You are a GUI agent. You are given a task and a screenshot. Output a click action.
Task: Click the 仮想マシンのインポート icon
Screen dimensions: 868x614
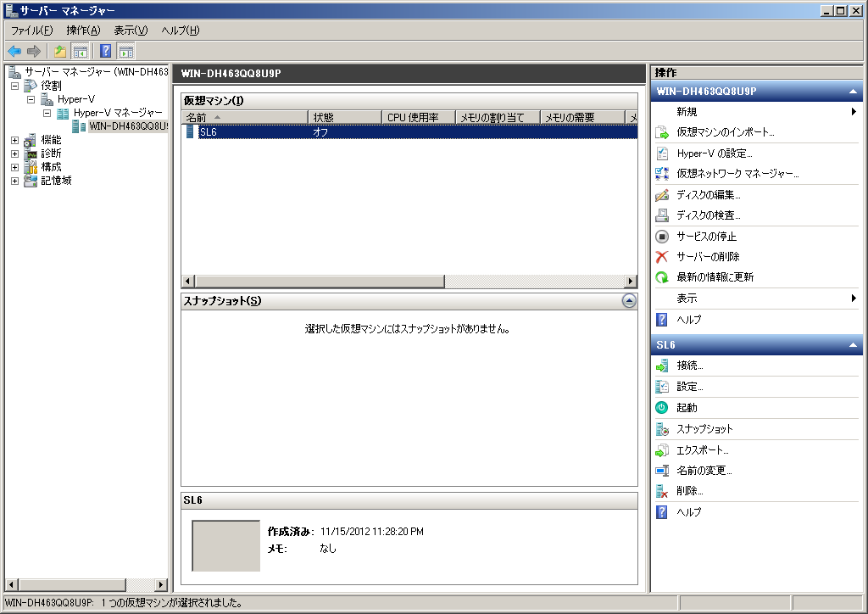(x=662, y=132)
